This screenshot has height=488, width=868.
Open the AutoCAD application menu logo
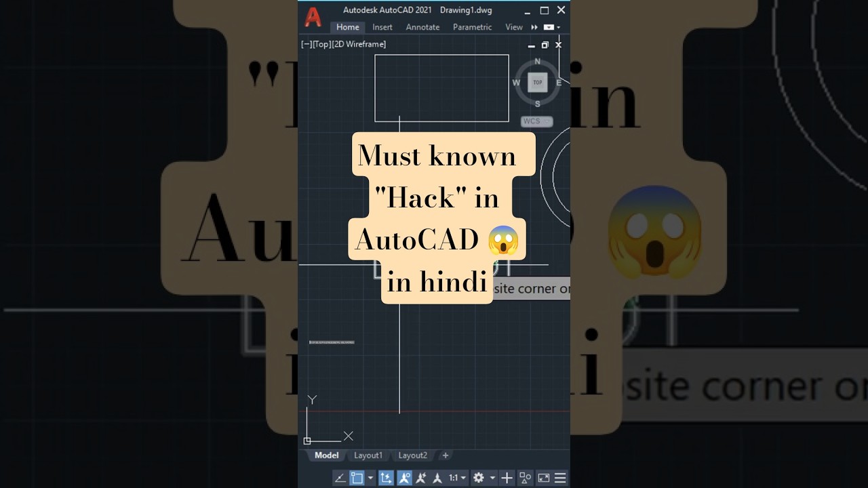pos(313,17)
